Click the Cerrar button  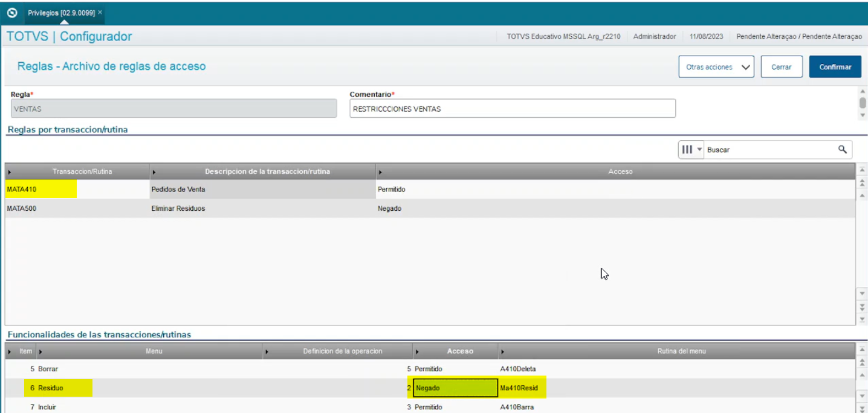pos(781,67)
